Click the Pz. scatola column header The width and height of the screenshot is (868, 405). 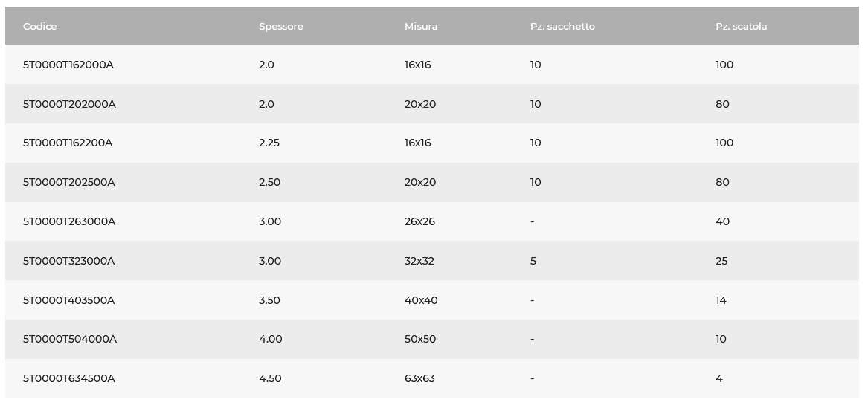(741, 26)
